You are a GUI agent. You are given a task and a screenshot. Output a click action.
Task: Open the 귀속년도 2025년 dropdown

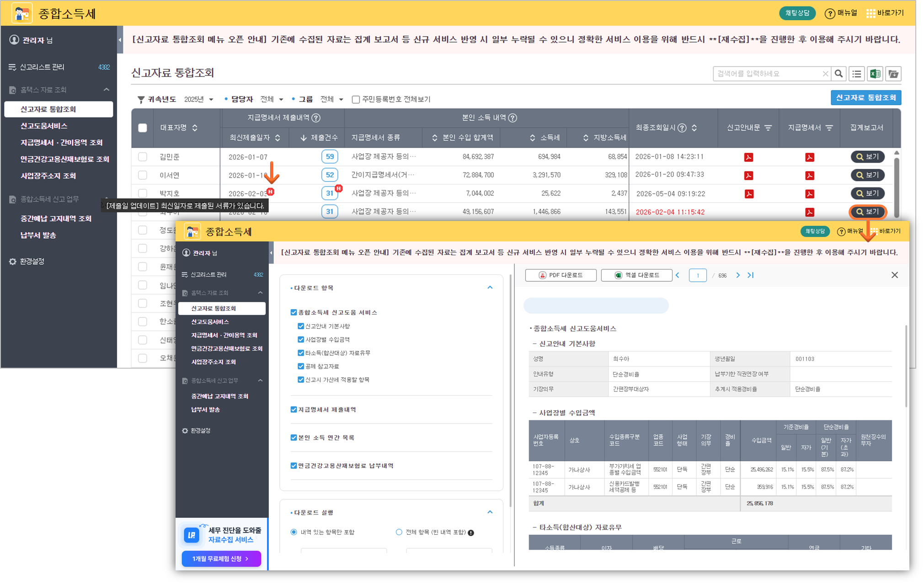[x=198, y=100]
